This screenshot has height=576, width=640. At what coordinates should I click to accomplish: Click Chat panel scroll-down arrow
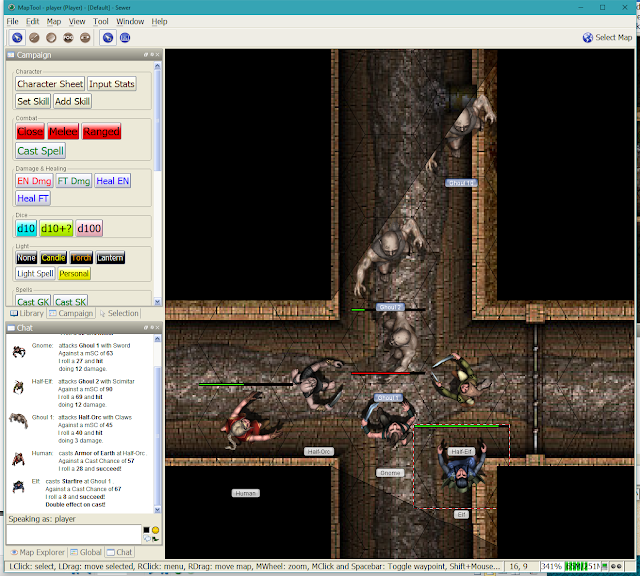158,509
